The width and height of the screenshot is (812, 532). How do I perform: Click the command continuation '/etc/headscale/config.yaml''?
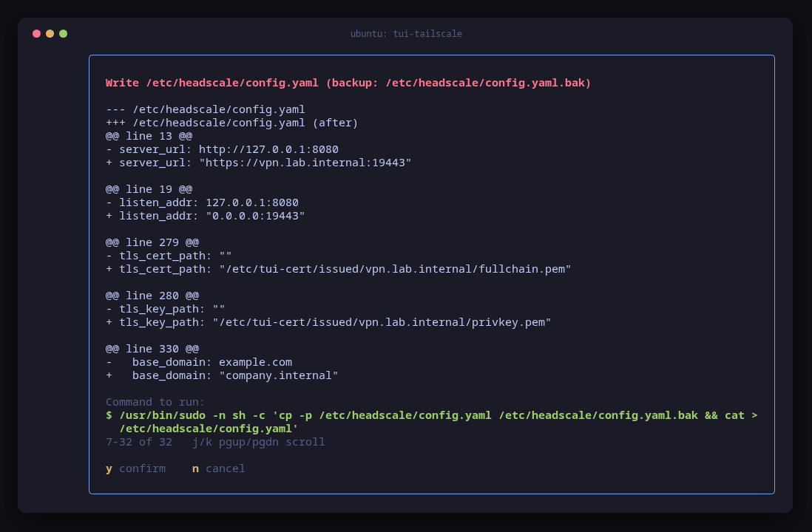coord(209,429)
